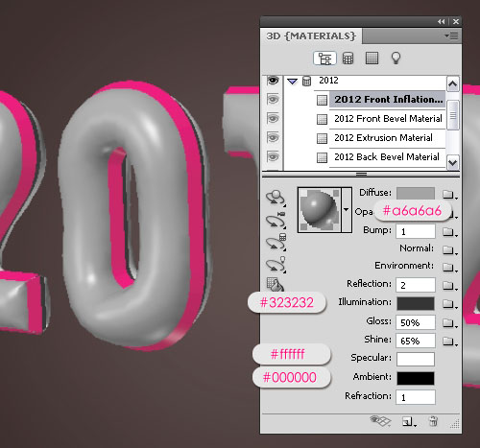Toggle visibility of 2012 Front Bevel Material
This screenshot has width=480, height=448.
pyautogui.click(x=273, y=119)
